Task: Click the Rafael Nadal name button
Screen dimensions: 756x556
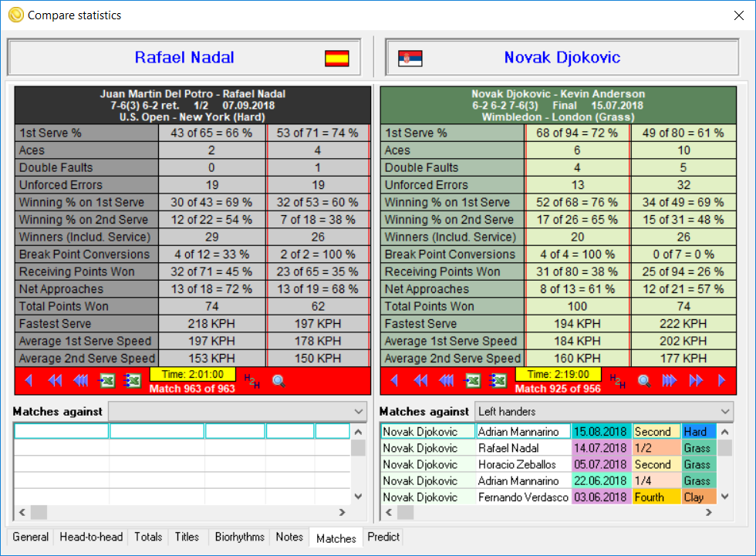Action: (x=184, y=57)
